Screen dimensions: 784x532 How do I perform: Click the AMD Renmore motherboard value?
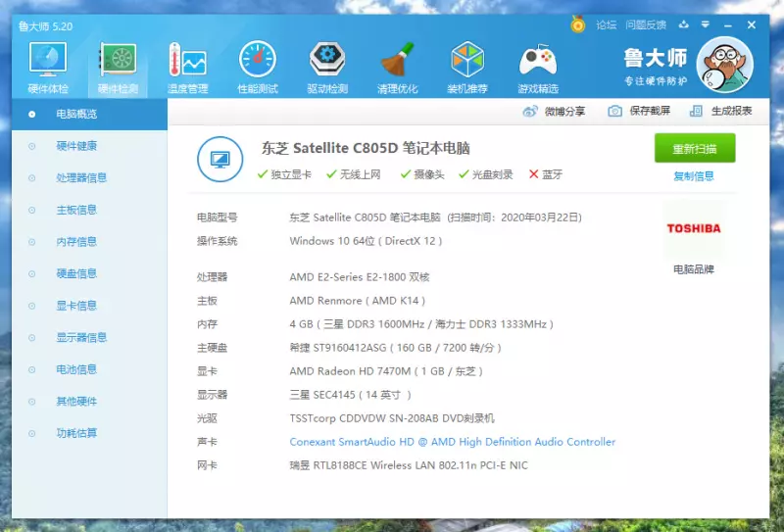(x=358, y=301)
